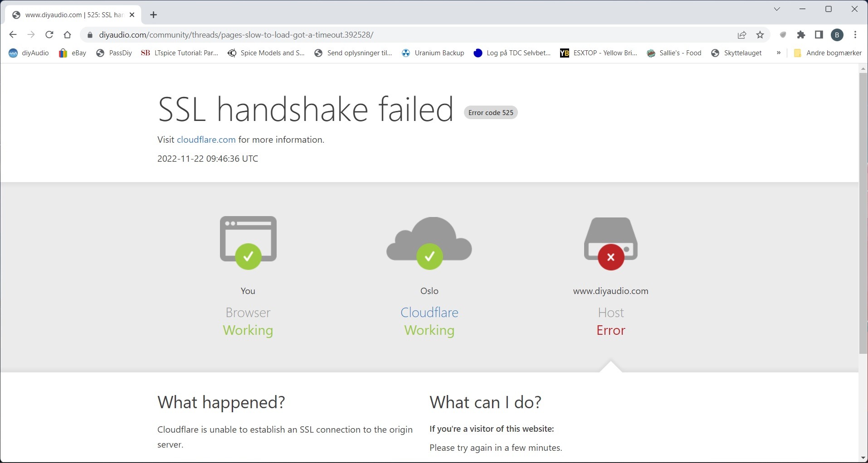This screenshot has width=868, height=463.
Task: Click the Error code 525 badge
Action: tap(491, 112)
